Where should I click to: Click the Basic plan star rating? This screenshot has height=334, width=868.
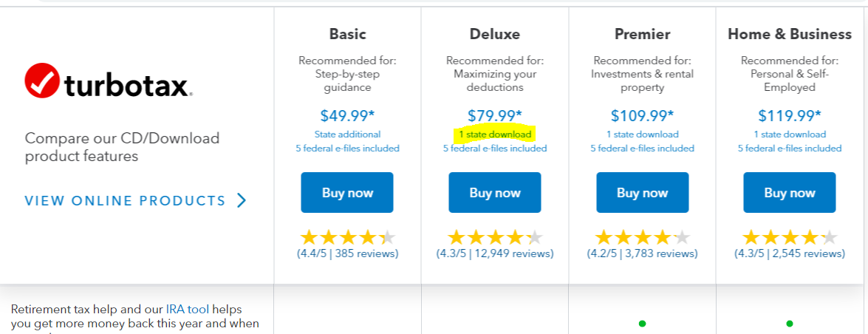(x=347, y=238)
